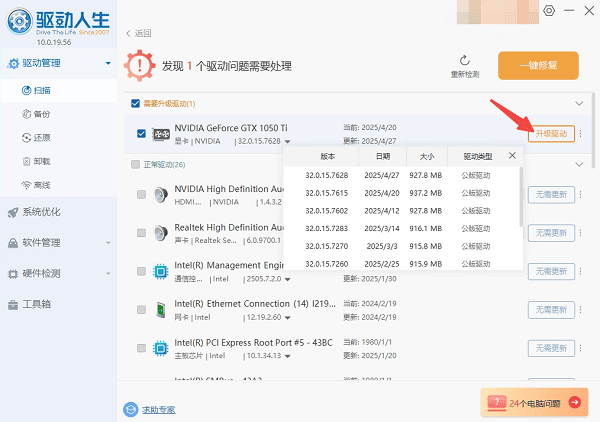Open version dropdown for GTX 1050 Ti

(x=289, y=142)
